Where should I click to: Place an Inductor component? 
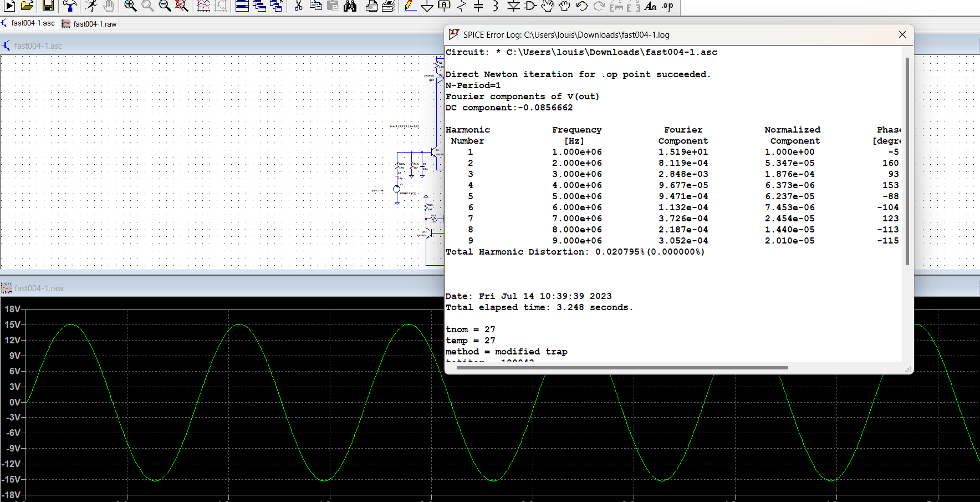pos(496,6)
